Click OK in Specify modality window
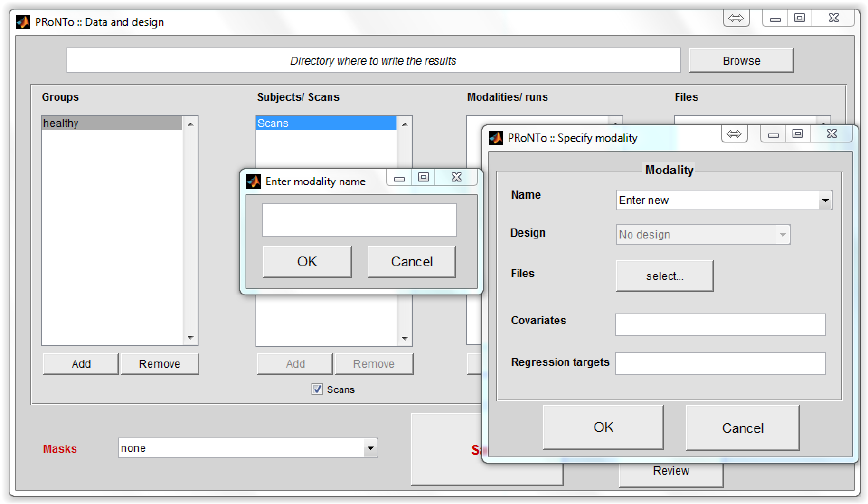 coord(603,428)
